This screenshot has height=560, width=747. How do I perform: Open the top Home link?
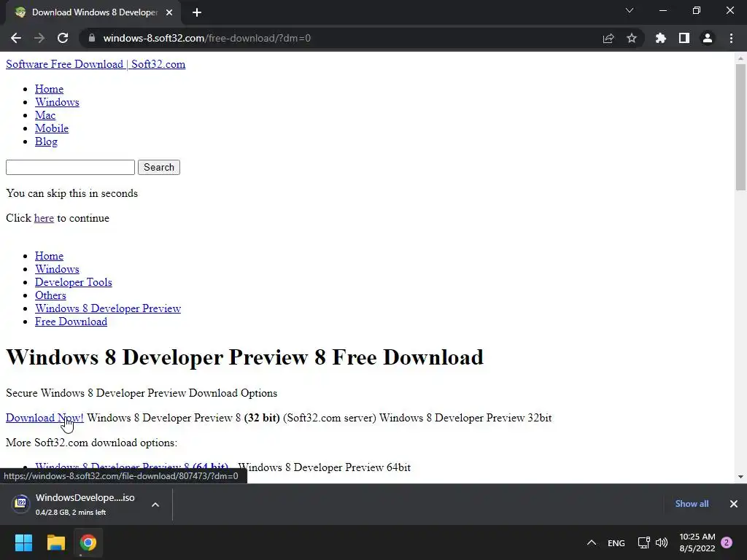pyautogui.click(x=49, y=89)
